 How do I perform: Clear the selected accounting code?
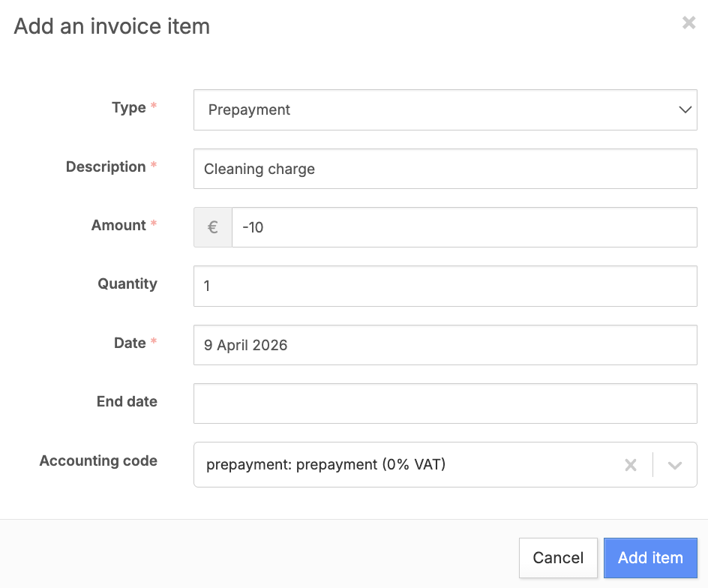(631, 465)
